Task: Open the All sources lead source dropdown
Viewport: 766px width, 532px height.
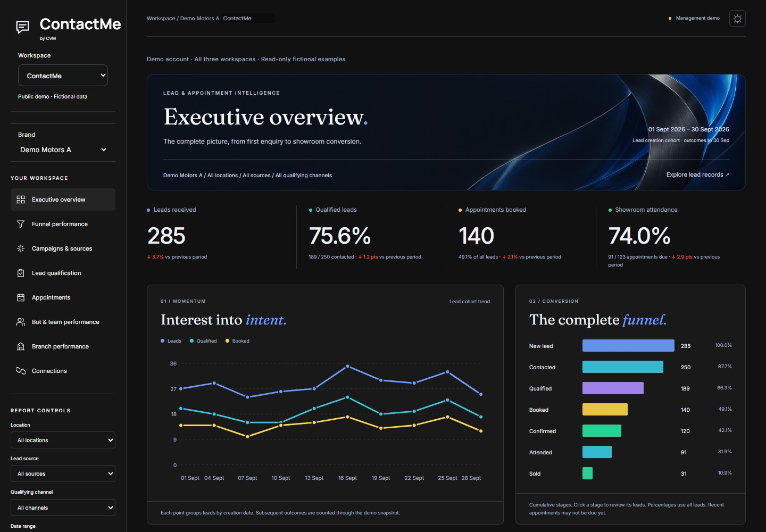Action: tap(63, 473)
